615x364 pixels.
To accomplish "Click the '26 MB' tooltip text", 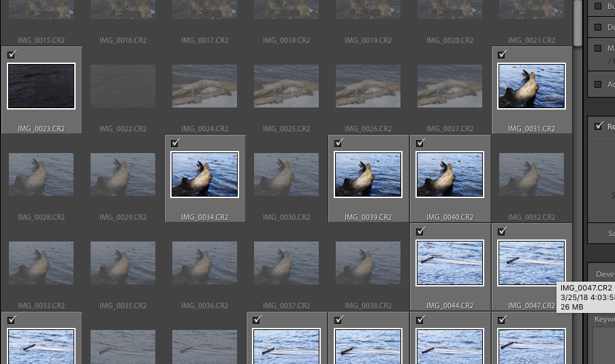I will pos(572,307).
